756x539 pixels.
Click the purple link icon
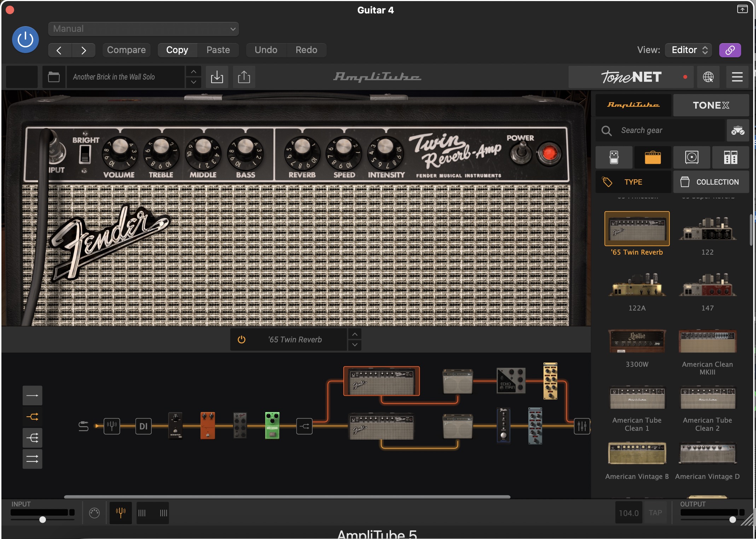tap(730, 50)
